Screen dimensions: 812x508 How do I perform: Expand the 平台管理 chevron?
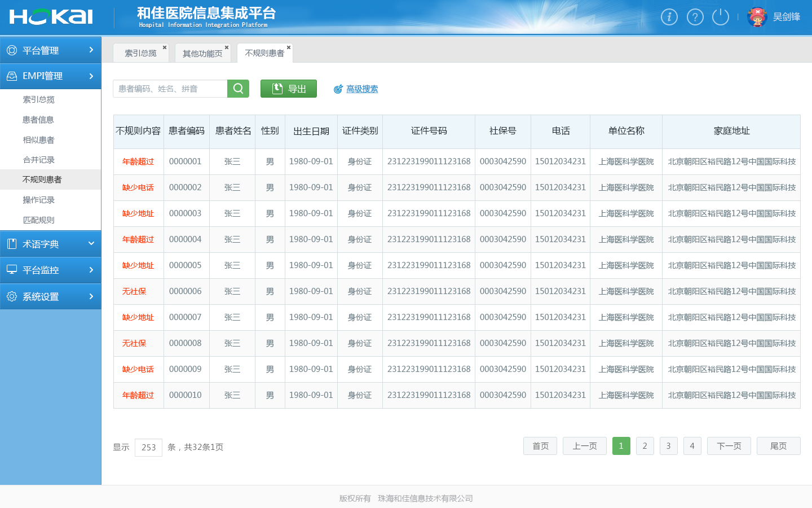click(91, 50)
